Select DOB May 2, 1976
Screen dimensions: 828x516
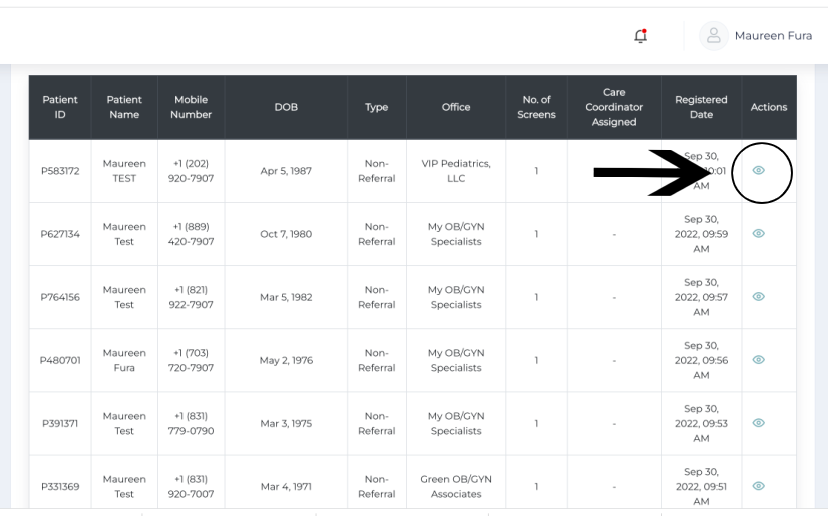[286, 360]
